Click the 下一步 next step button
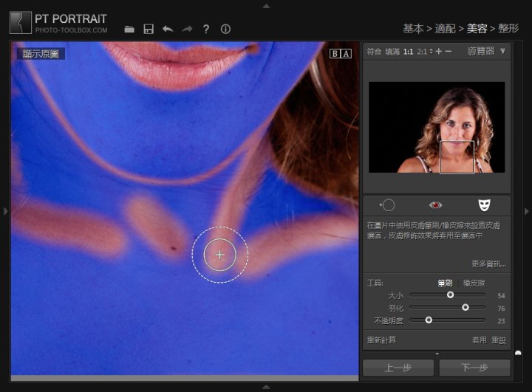The height and width of the screenshot is (392, 532). 474,368
